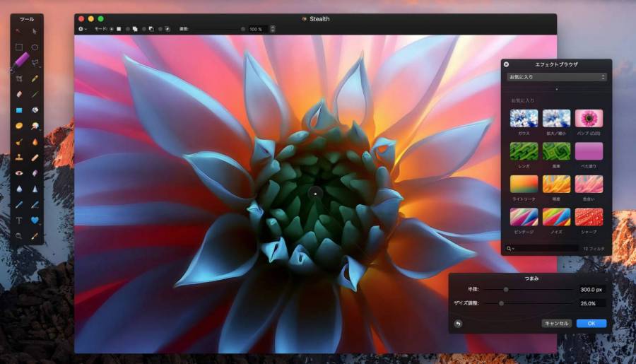Screen dimensions: 636x364
Task: Apply the 明度 effect thumbnail
Action: (557, 184)
